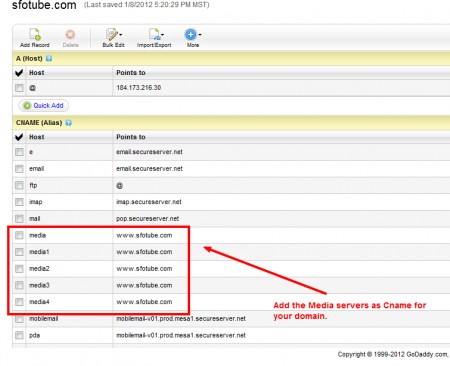Click the Add Record toolbar icon
The height and width of the screenshot is (366, 450).
tap(35, 34)
